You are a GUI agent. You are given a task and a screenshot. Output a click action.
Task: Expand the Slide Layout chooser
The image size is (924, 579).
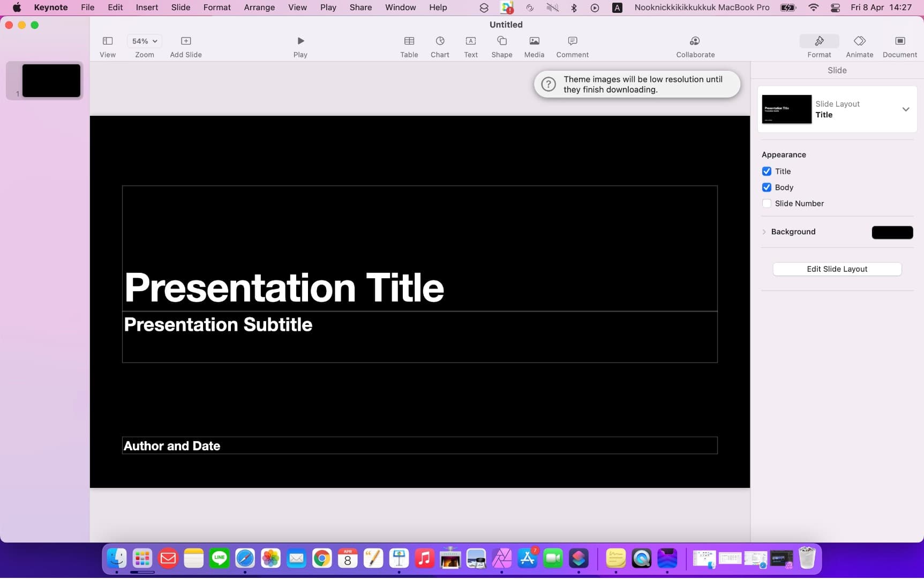pos(905,109)
